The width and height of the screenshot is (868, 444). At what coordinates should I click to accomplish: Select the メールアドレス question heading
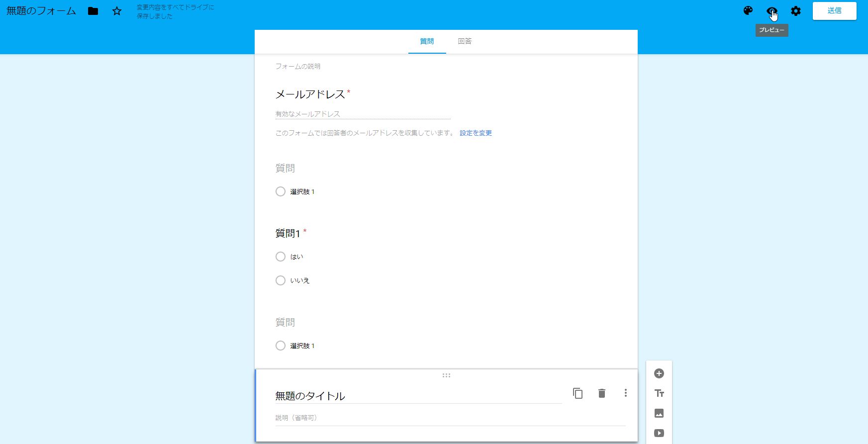(x=310, y=94)
